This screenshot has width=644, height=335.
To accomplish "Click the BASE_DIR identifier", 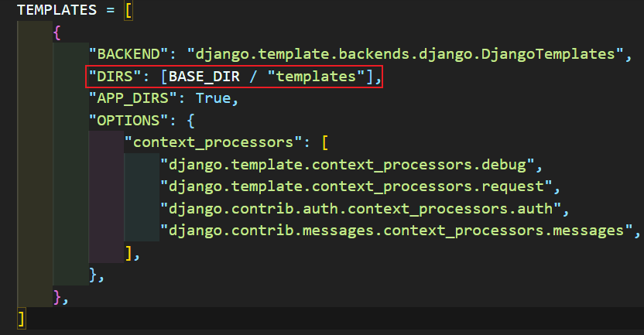I will tap(204, 77).
